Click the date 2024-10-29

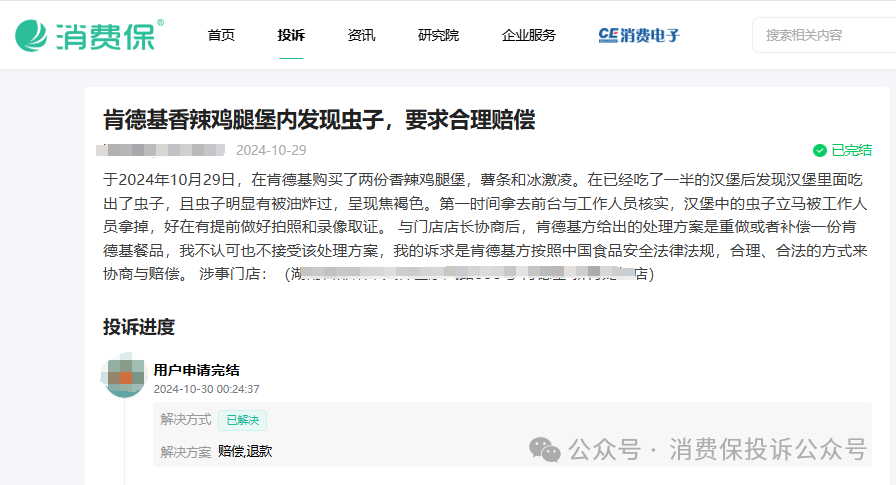point(271,150)
